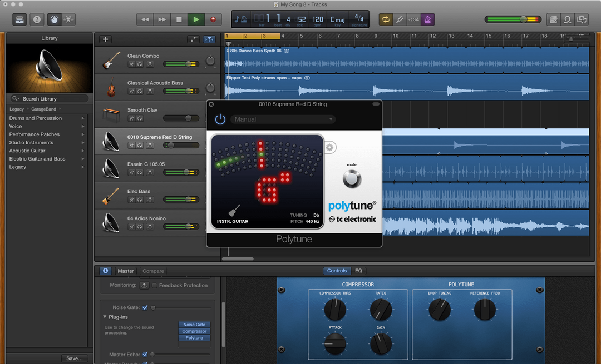Open the Manual preset dropdown
The width and height of the screenshot is (601, 364).
283,119
